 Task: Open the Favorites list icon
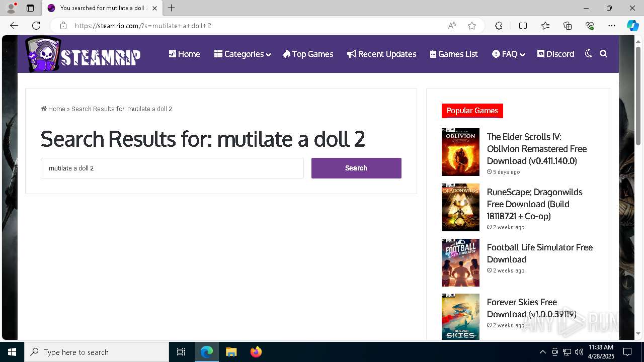coord(545,26)
